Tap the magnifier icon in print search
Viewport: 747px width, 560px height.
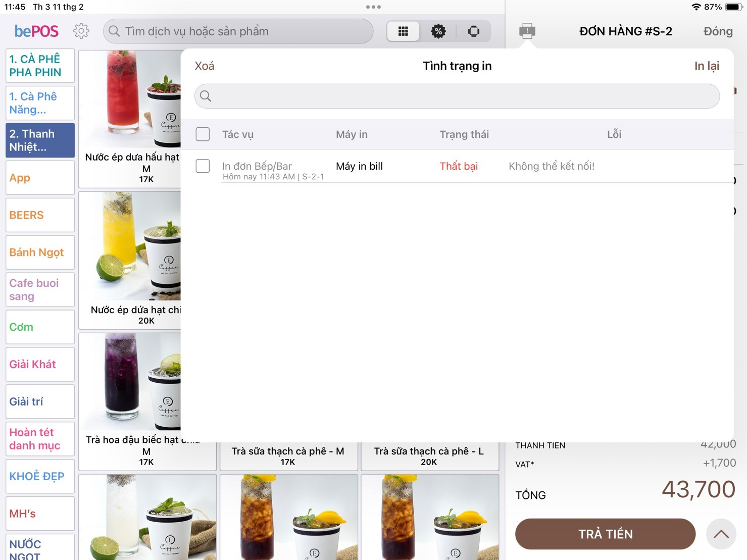pyautogui.click(x=206, y=96)
